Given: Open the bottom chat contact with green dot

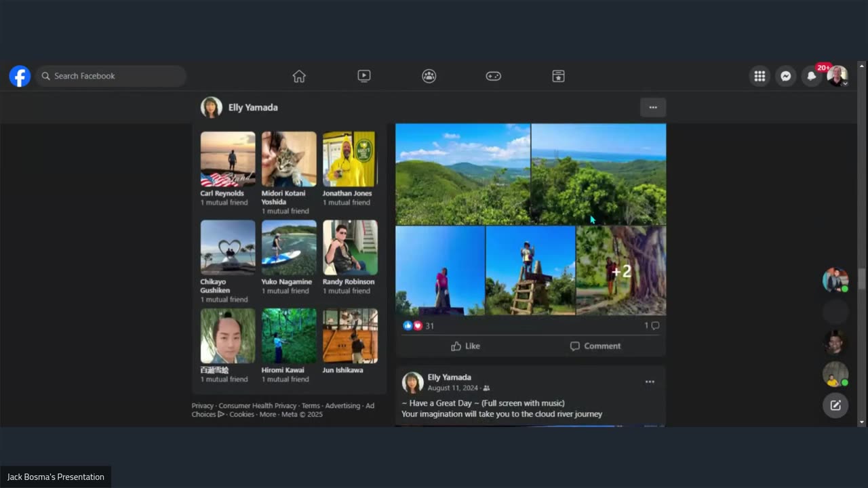Looking at the screenshot, I should coord(835,374).
